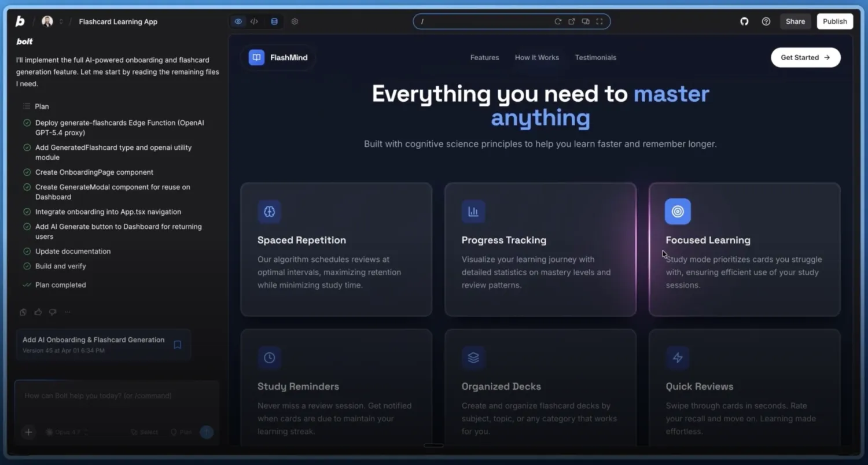868x465 pixels.
Task: Click the Plan completed status text
Action: [x=60, y=285]
